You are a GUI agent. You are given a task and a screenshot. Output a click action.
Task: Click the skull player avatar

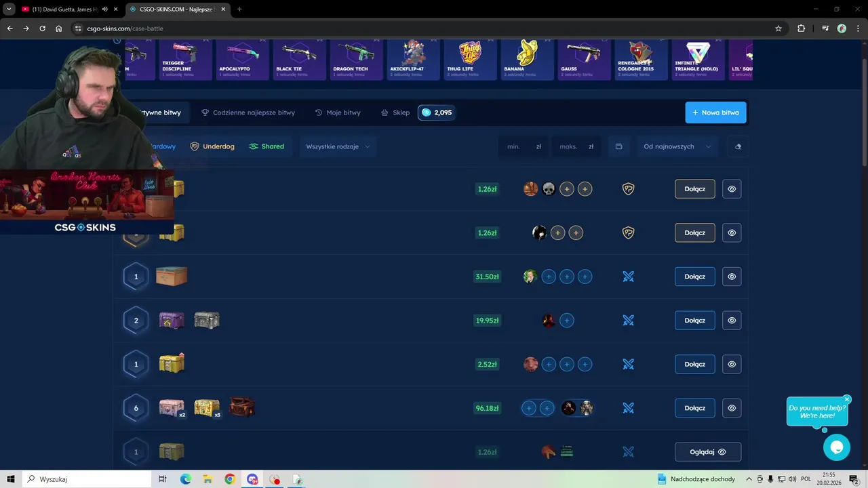pyautogui.click(x=549, y=189)
